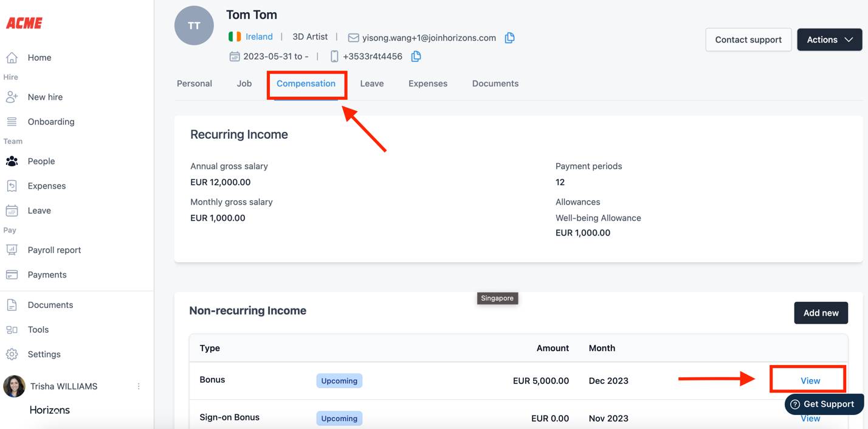Copy the email address with copy icon

coord(509,38)
